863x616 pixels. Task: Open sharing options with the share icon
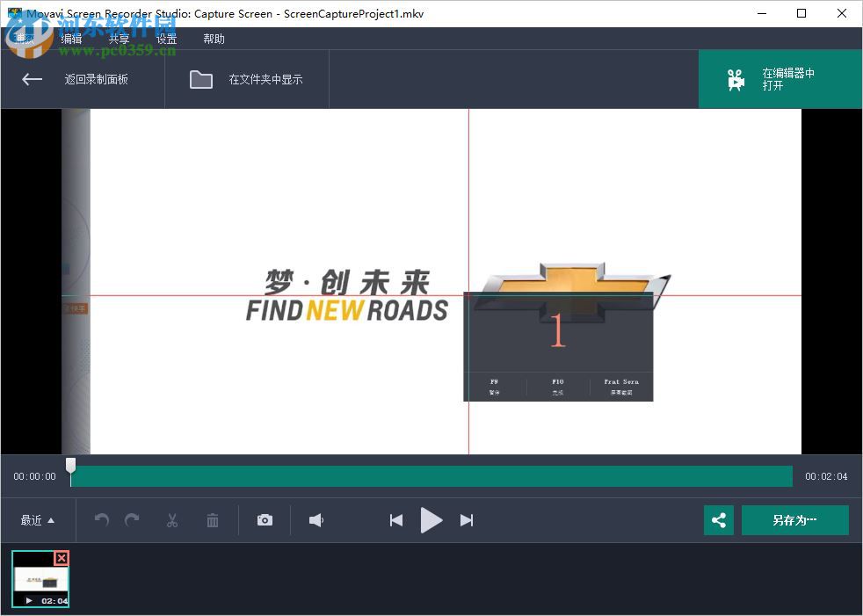point(719,520)
